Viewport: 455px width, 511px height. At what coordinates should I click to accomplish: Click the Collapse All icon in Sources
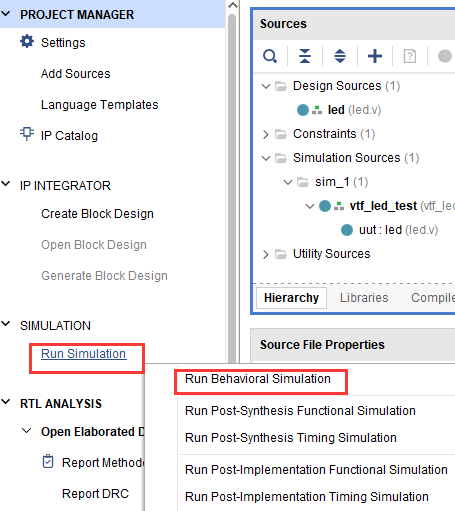coord(305,56)
